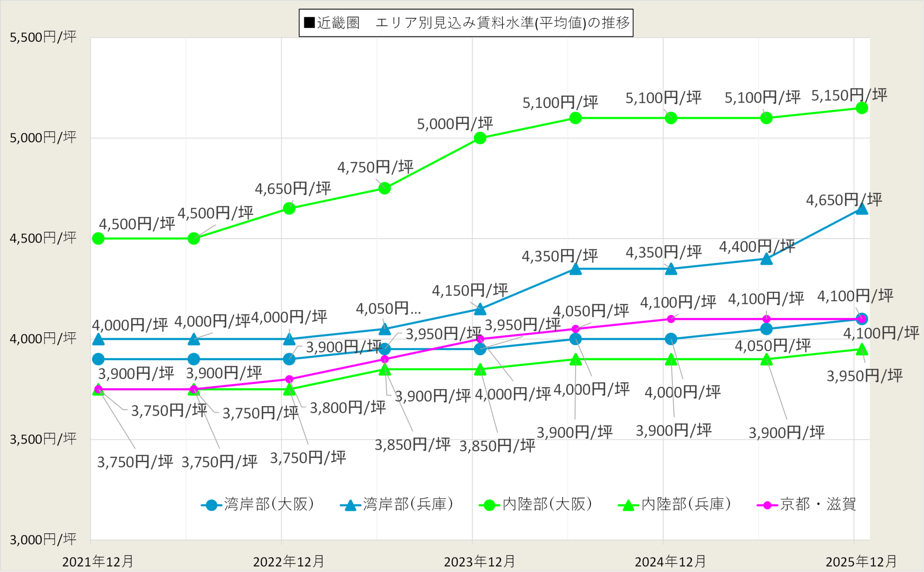Click the 2021年12月 x-axis label

point(98,561)
